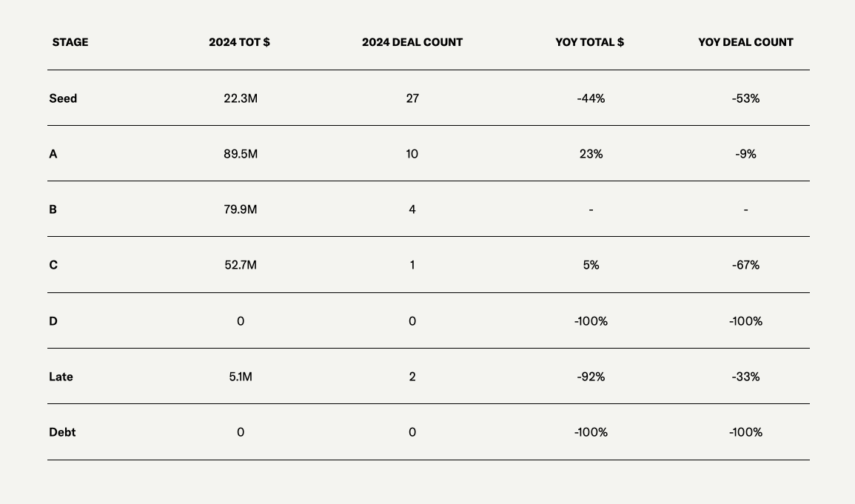The image size is (855, 504).
Task: Click the 89.5M total value
Action: coord(241,154)
